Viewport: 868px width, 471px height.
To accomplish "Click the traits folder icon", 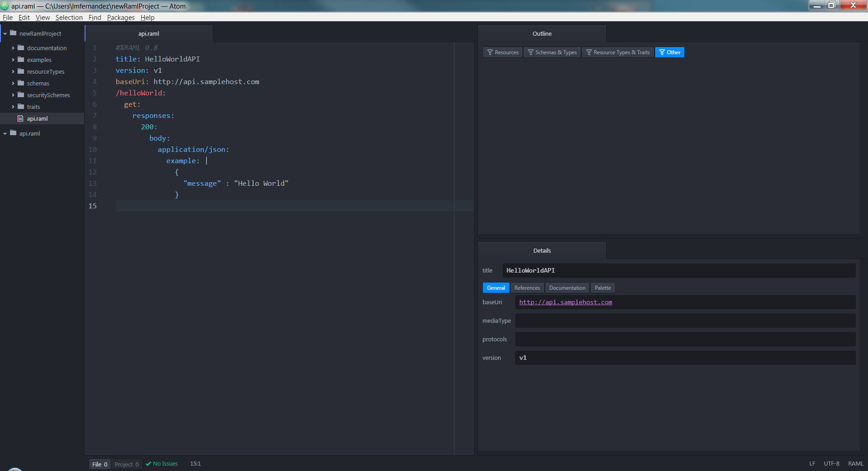I will [21, 106].
